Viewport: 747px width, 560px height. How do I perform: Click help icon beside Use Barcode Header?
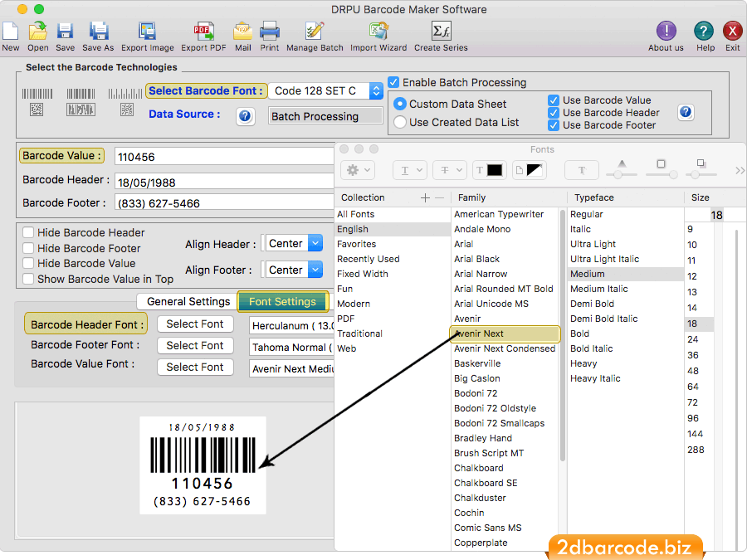pyautogui.click(x=686, y=112)
